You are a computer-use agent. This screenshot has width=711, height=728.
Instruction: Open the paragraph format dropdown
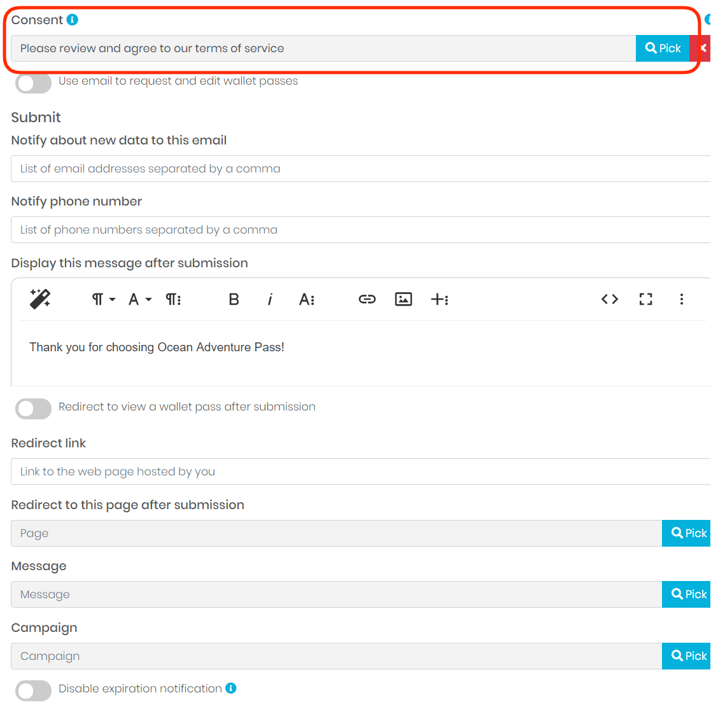103,300
